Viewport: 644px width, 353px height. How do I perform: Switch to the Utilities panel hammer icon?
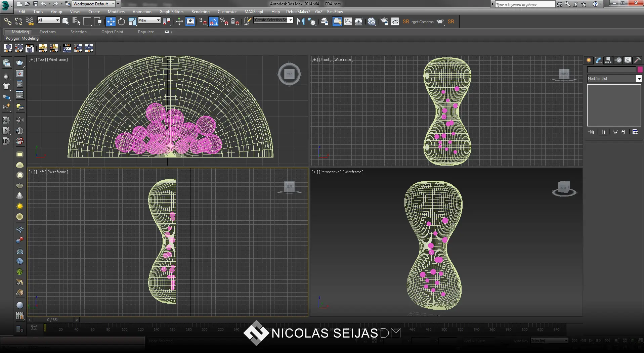click(x=637, y=60)
